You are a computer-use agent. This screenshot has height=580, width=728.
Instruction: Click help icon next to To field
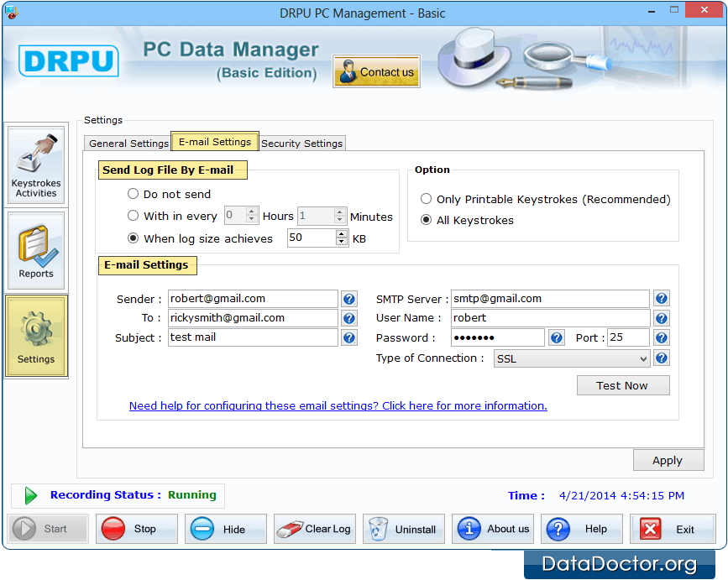click(x=349, y=318)
